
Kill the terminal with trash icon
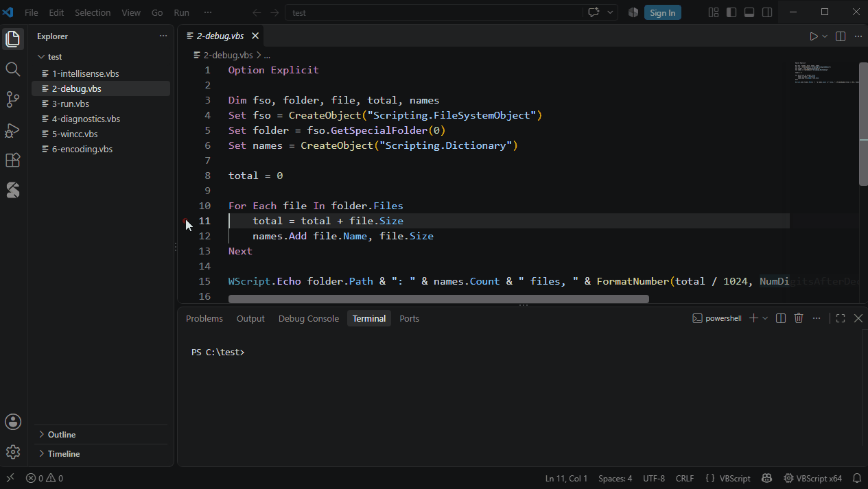coord(799,318)
